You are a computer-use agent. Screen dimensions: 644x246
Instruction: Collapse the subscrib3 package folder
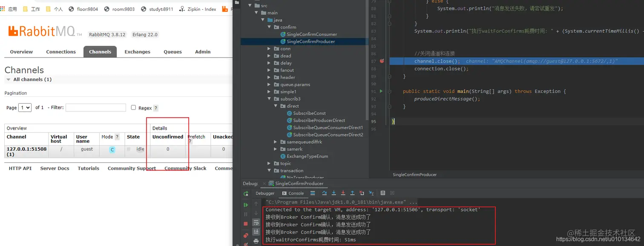click(x=269, y=99)
